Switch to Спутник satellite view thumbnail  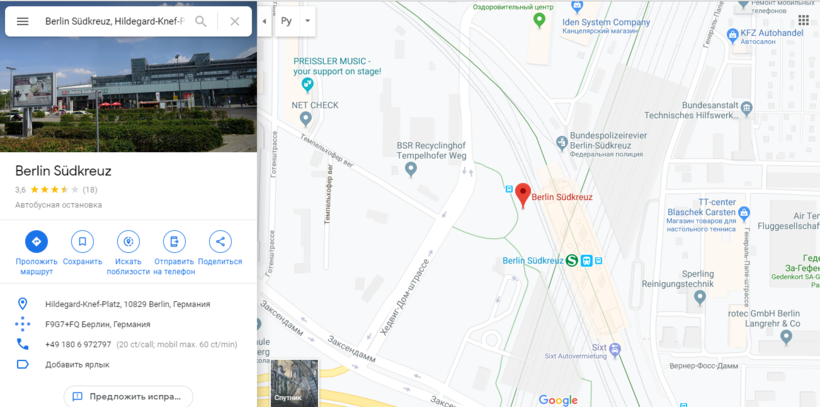[294, 383]
